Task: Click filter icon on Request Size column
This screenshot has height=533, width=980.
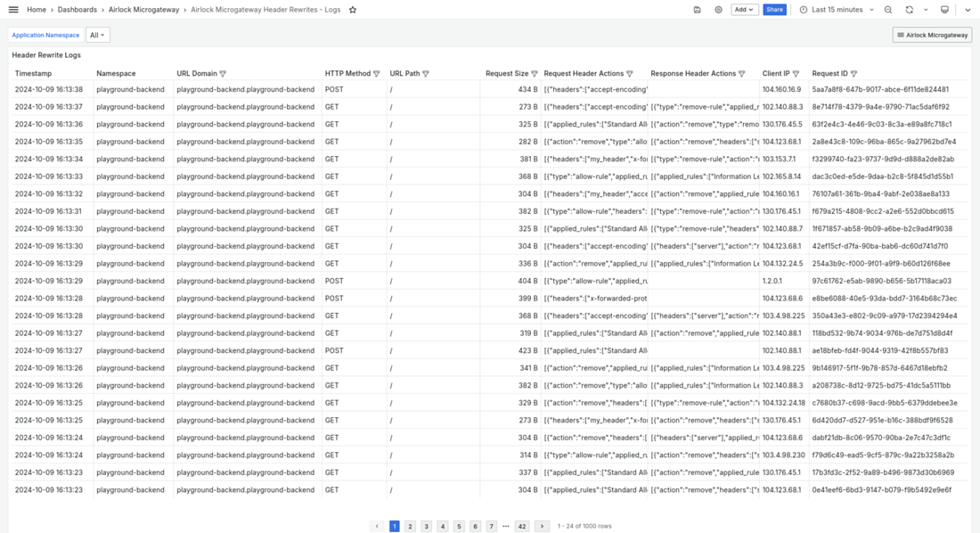Action: tap(535, 74)
